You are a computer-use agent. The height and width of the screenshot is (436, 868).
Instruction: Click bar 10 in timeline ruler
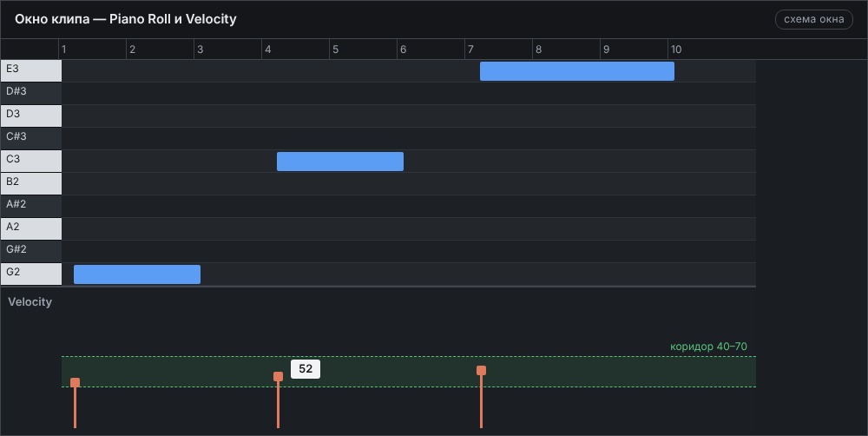(701, 50)
